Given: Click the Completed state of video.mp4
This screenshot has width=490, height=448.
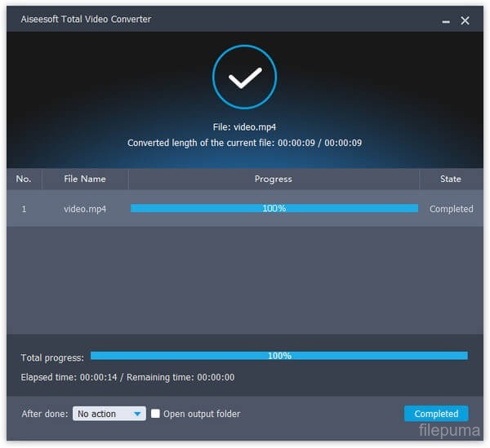Looking at the screenshot, I should pyautogui.click(x=451, y=209).
